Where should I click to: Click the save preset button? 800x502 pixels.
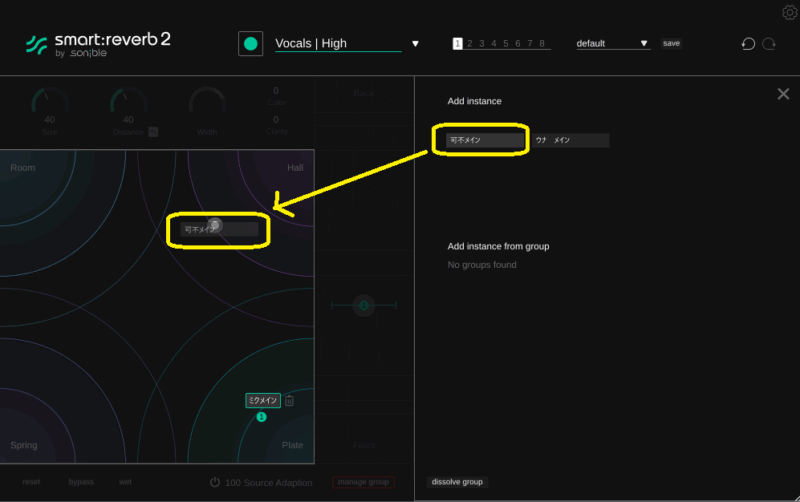[671, 43]
